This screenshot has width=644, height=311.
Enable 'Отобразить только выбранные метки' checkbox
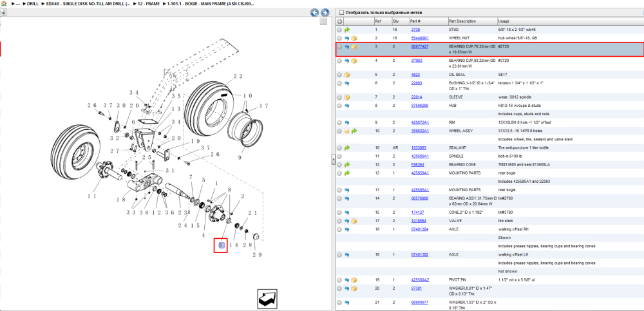click(x=341, y=13)
